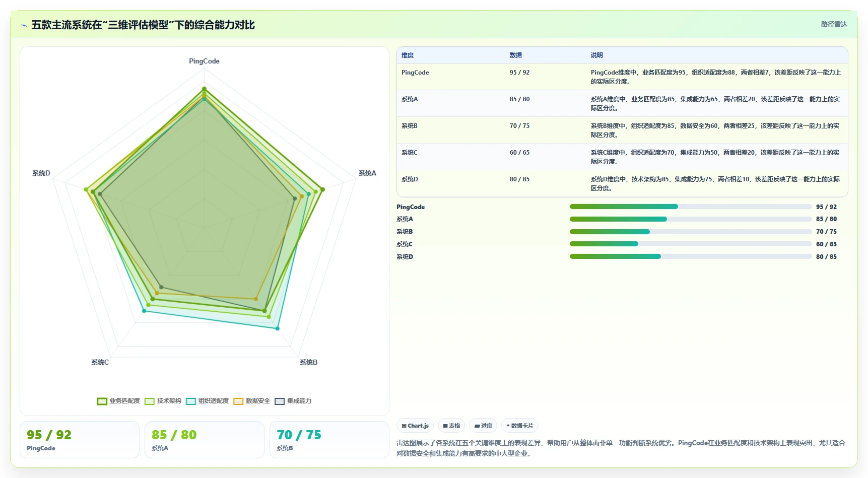
Task: Click the 80 / 85 value in the table
Action: [519, 179]
